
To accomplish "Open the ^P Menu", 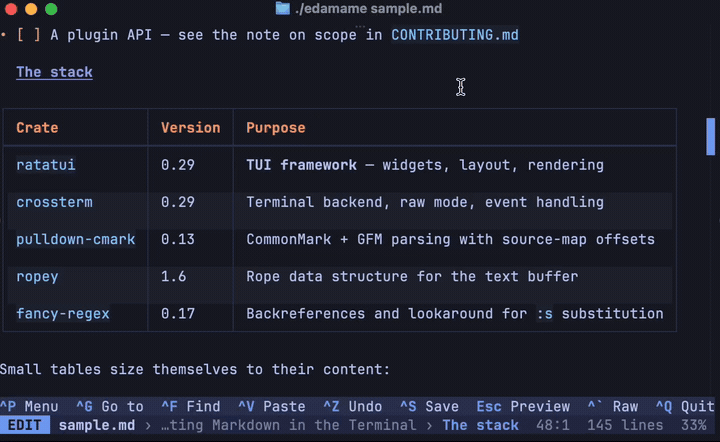I will coord(29,406).
